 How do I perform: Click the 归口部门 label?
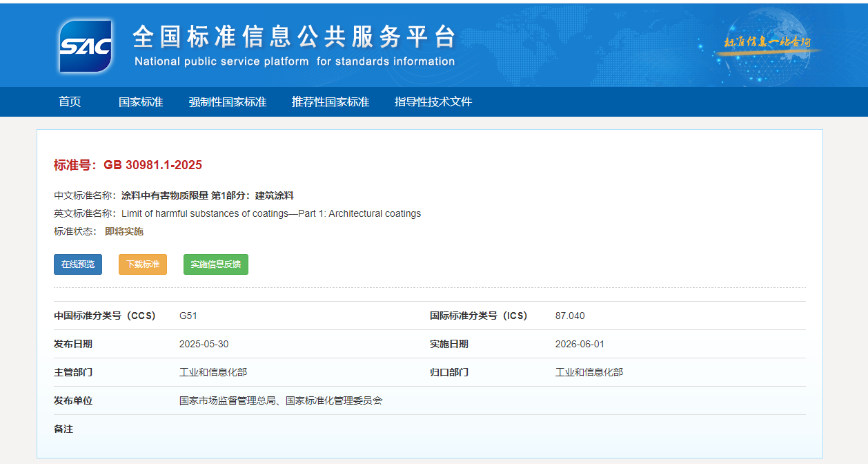(x=449, y=372)
